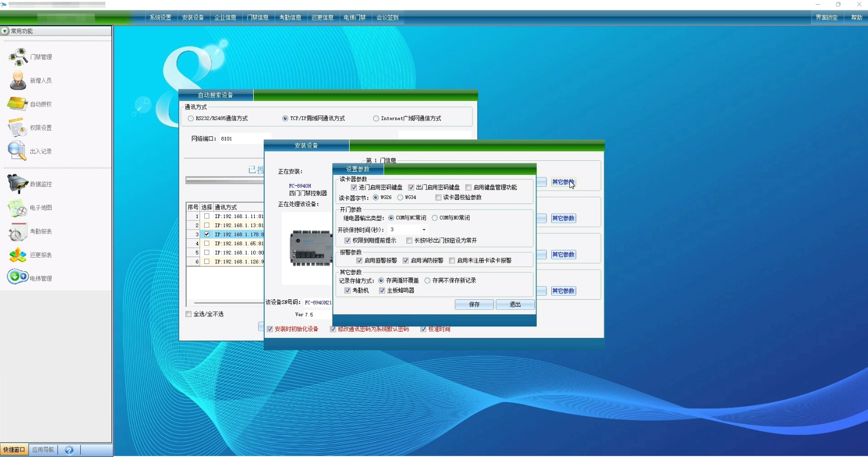Open 自动授权 card icon
The image size is (868, 457).
[18, 104]
